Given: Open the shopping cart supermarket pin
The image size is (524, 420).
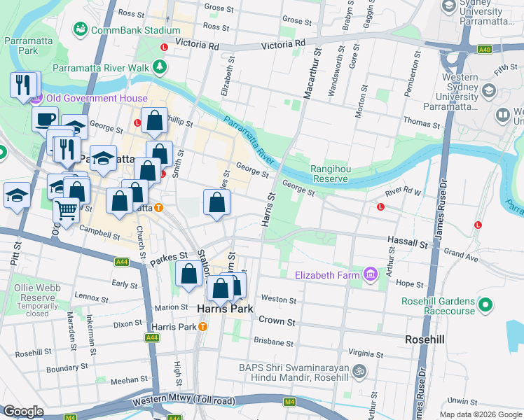Looking at the screenshot, I should [67, 213].
